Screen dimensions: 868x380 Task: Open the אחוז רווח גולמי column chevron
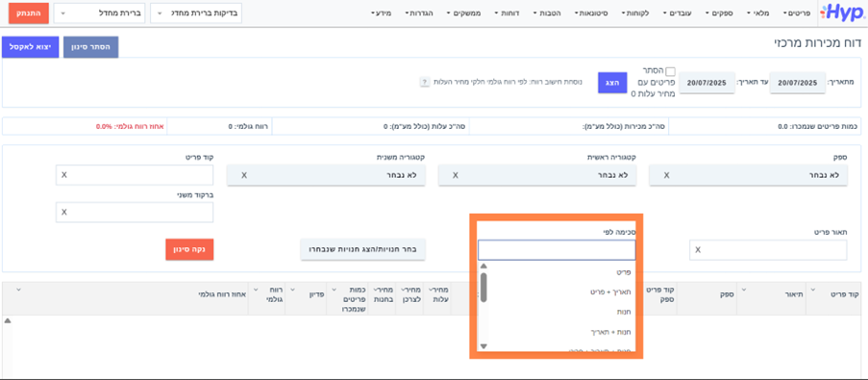coord(20,290)
